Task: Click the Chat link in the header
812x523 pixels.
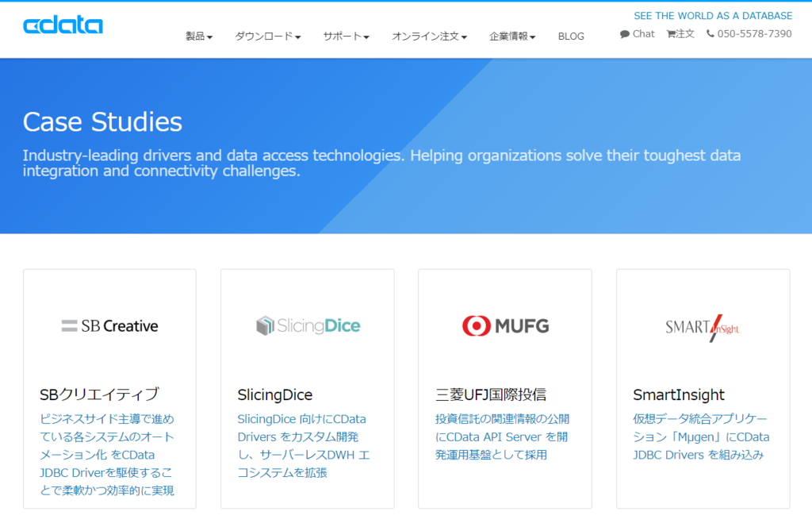Action: pos(638,34)
